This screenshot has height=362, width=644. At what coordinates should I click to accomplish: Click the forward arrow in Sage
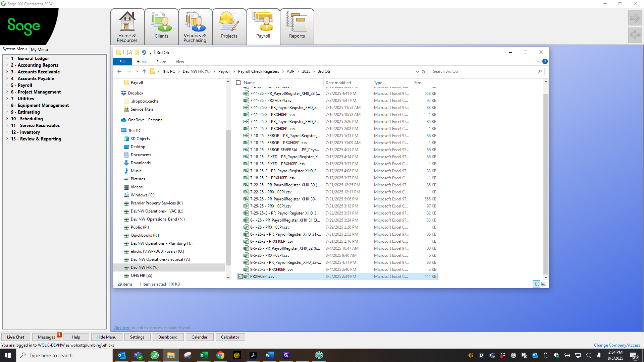[635, 18]
